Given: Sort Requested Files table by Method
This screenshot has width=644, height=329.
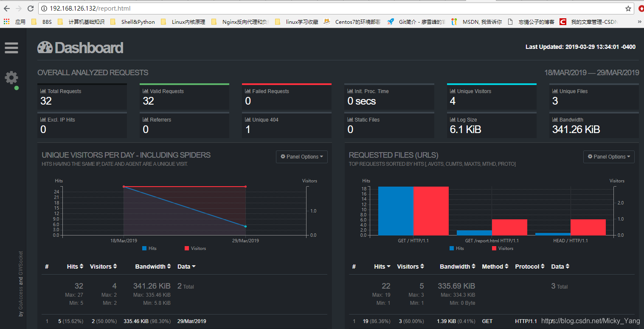Looking at the screenshot, I should tap(495, 267).
